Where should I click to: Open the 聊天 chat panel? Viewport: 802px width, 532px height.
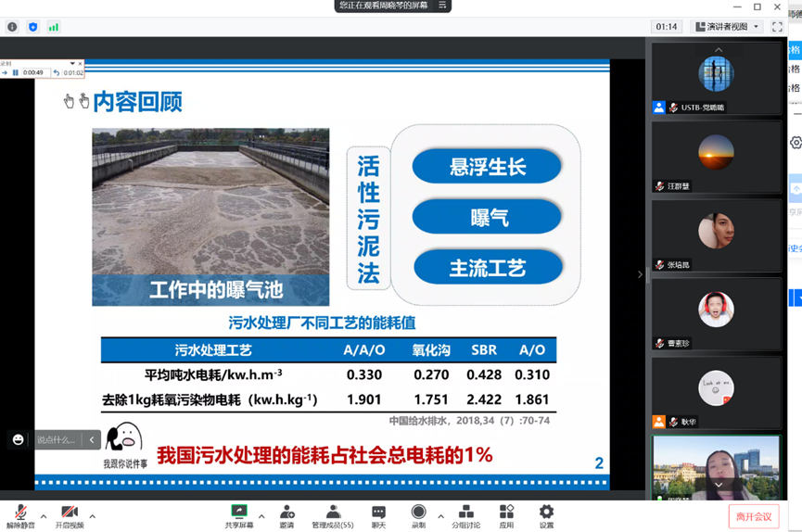tap(378, 515)
